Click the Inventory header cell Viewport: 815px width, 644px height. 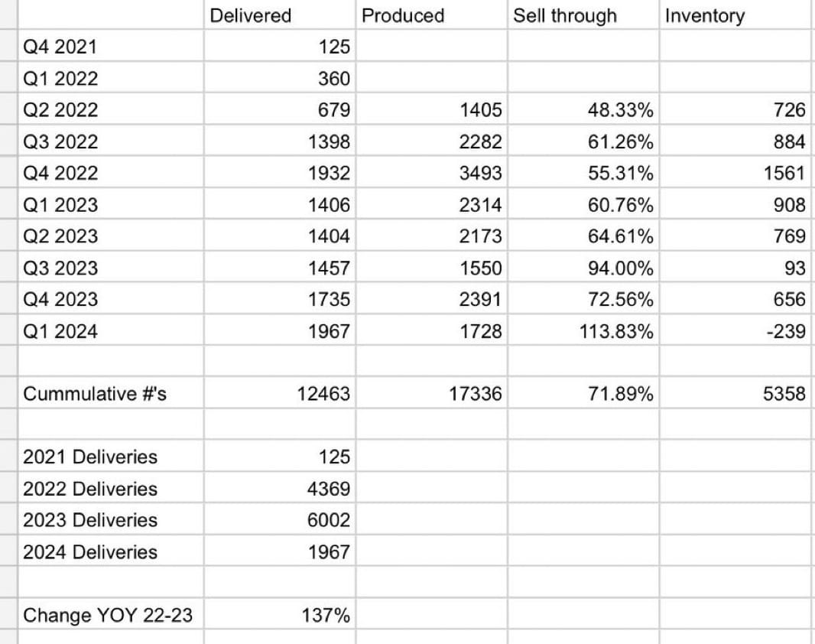coord(737,15)
